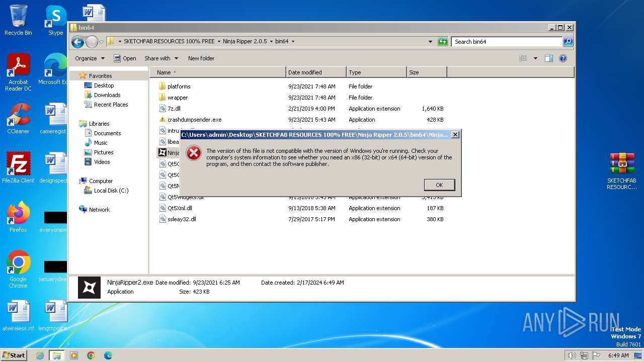Image resolution: width=644 pixels, height=362 pixels.
Task: Focus the Search bin64 field
Action: 507,42
